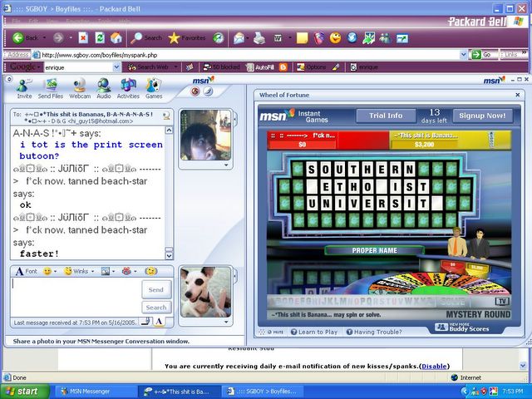Click the block contact icon under MSN logo
Screen dimensions: 532x399
[195, 91]
